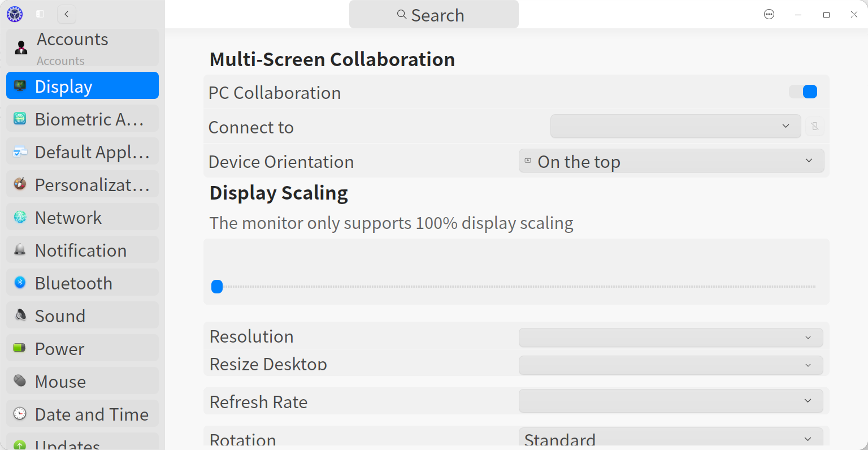Open the options menu in title bar
This screenshot has height=450, width=868.
point(769,14)
